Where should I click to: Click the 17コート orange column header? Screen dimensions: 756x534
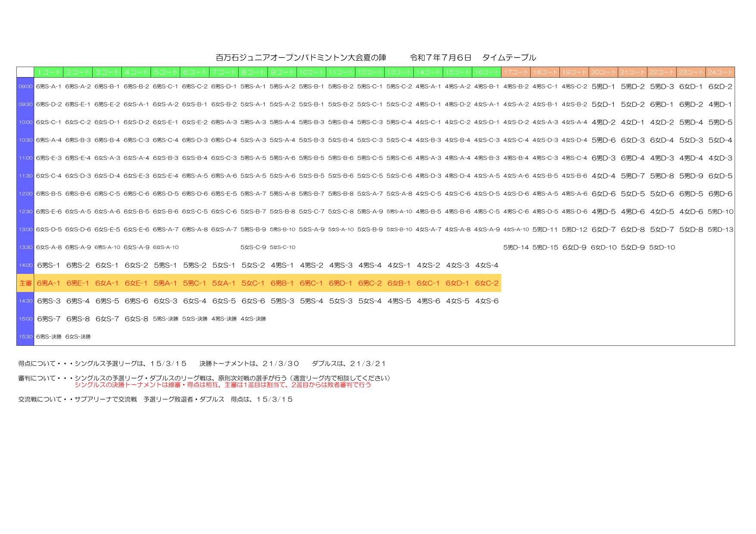point(515,72)
